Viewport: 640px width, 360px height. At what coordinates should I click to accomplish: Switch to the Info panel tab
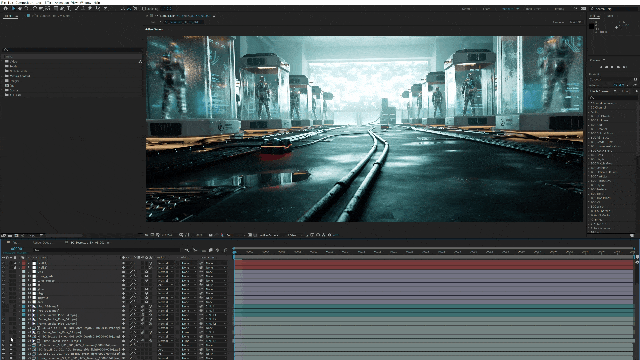(595, 16)
